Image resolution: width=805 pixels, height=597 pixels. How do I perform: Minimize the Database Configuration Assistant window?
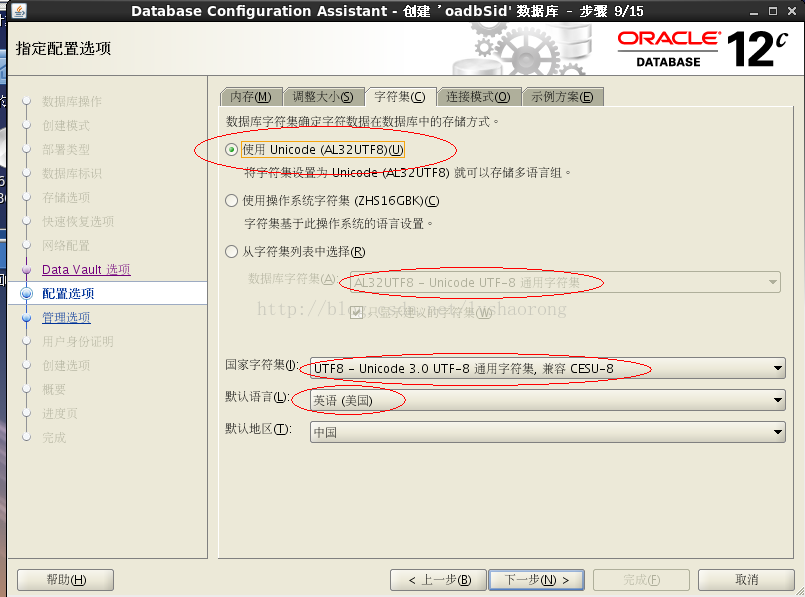tap(754, 12)
